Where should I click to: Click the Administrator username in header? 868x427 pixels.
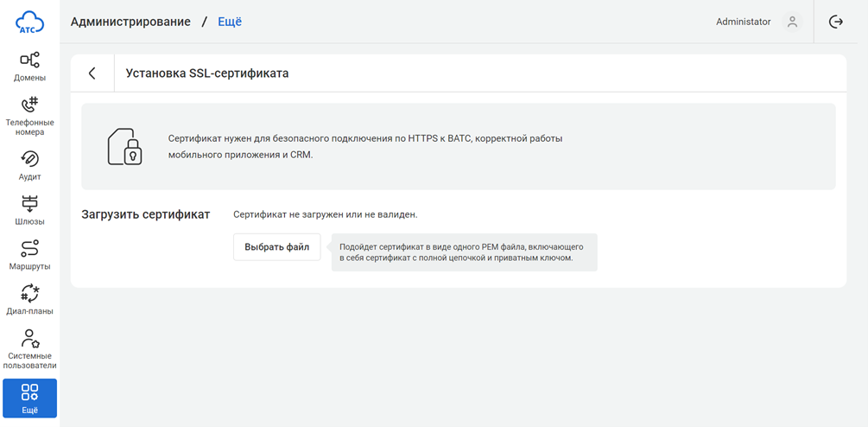pyautogui.click(x=743, y=22)
